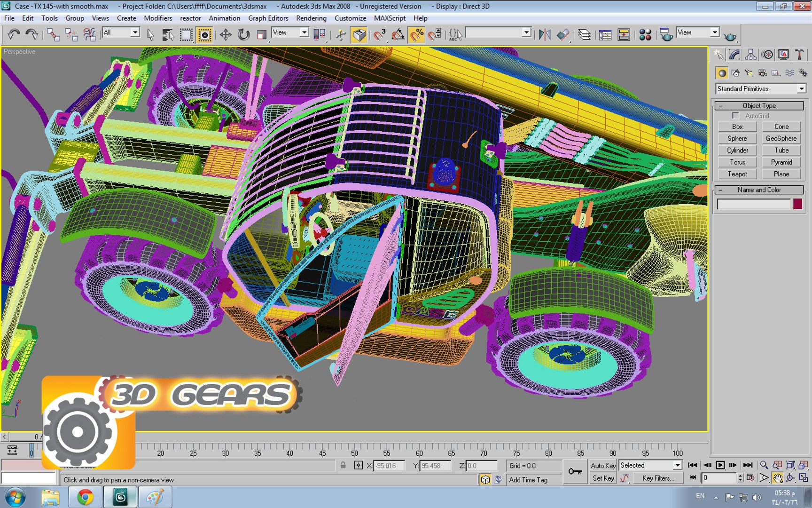Select the Cameras category icon
812x508 pixels.
[x=762, y=73]
